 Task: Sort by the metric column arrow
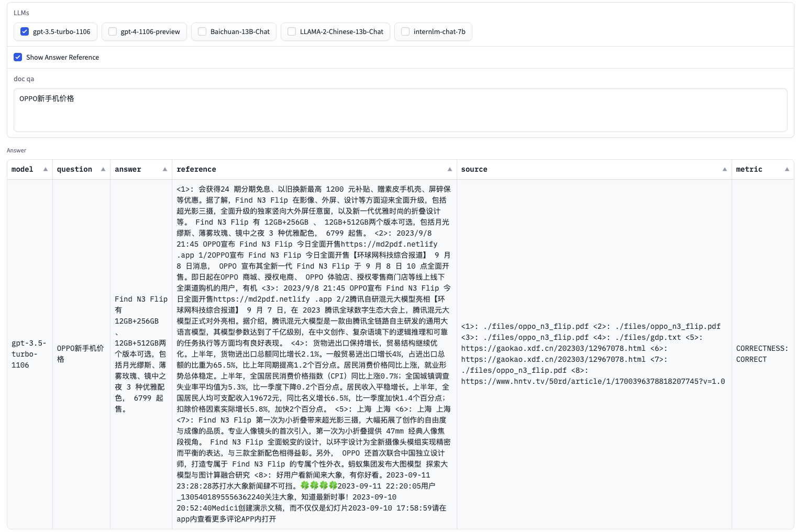tap(787, 169)
